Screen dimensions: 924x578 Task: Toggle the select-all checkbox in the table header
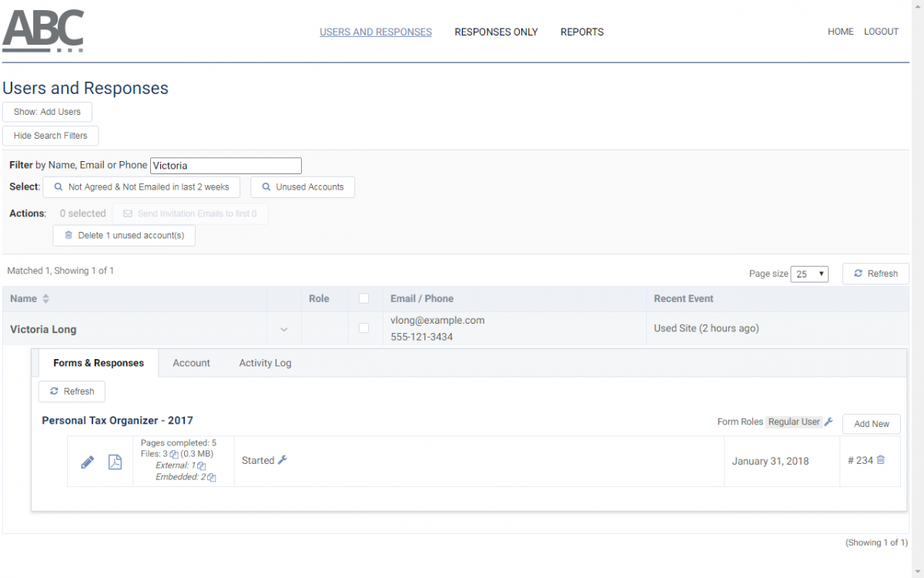(364, 299)
